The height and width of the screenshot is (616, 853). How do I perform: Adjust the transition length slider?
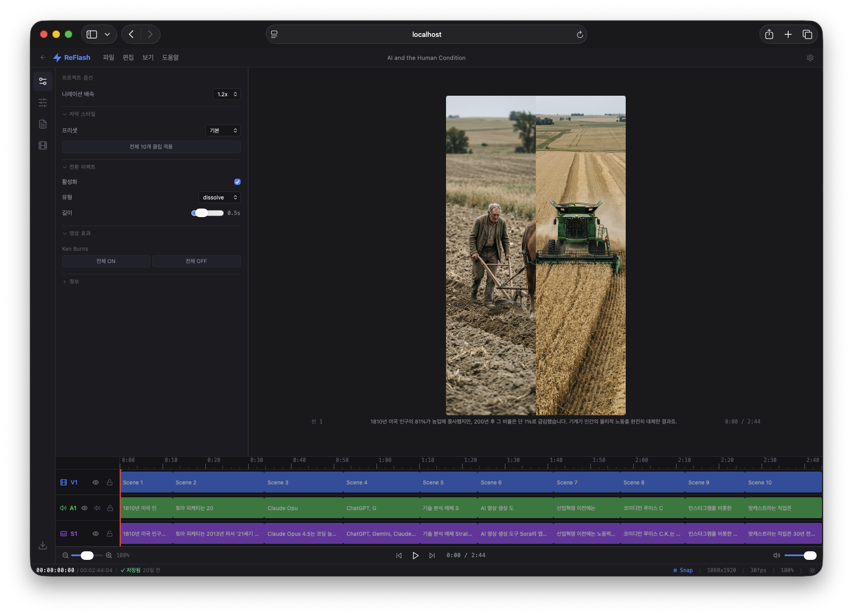click(x=202, y=213)
